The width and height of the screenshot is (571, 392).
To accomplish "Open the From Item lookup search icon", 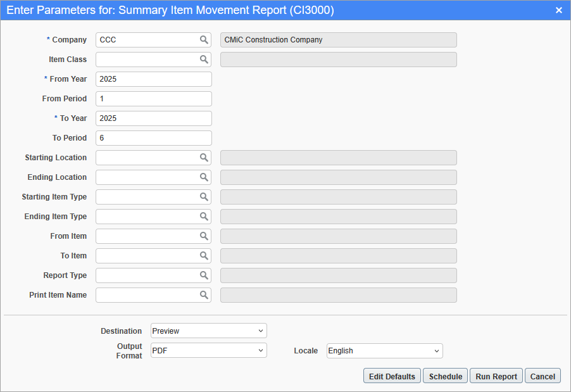I will [204, 236].
